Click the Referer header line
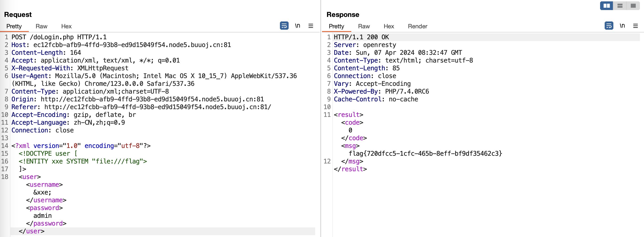644x237 pixels. click(141, 107)
